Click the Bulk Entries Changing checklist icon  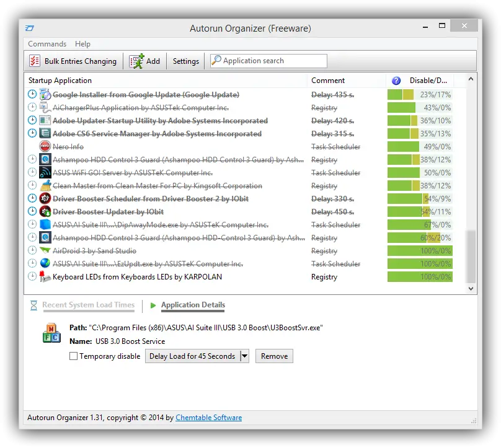pyautogui.click(x=34, y=61)
